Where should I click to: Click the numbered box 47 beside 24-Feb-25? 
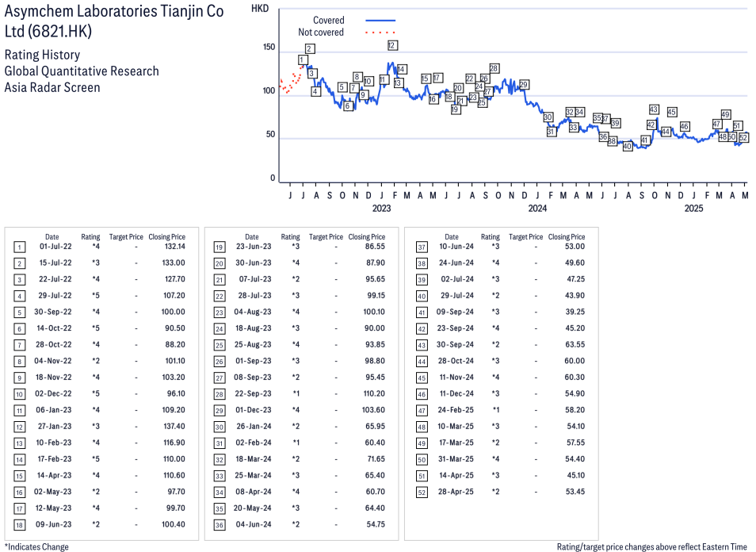pos(422,411)
